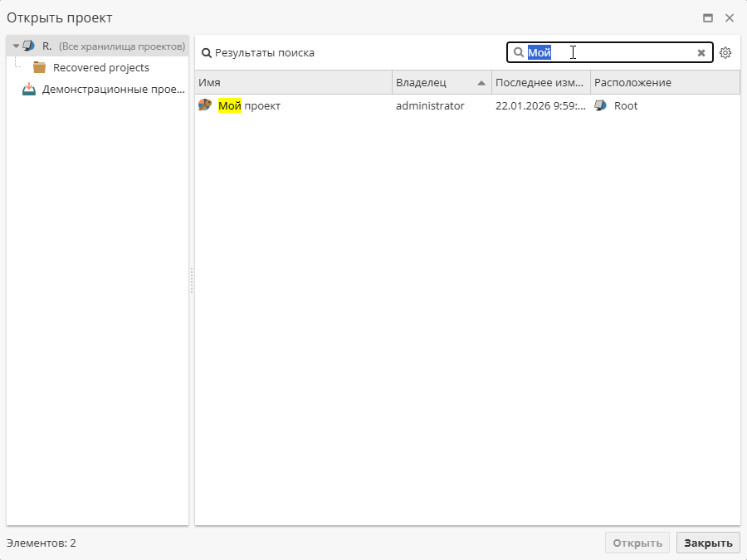Click the pie-chart project icon beside "Мой проект"
This screenshot has height=560, width=747.
point(204,105)
